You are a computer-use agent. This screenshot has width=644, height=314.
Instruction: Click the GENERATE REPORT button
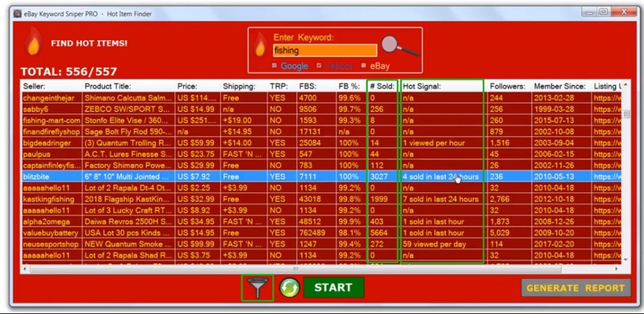tap(576, 288)
